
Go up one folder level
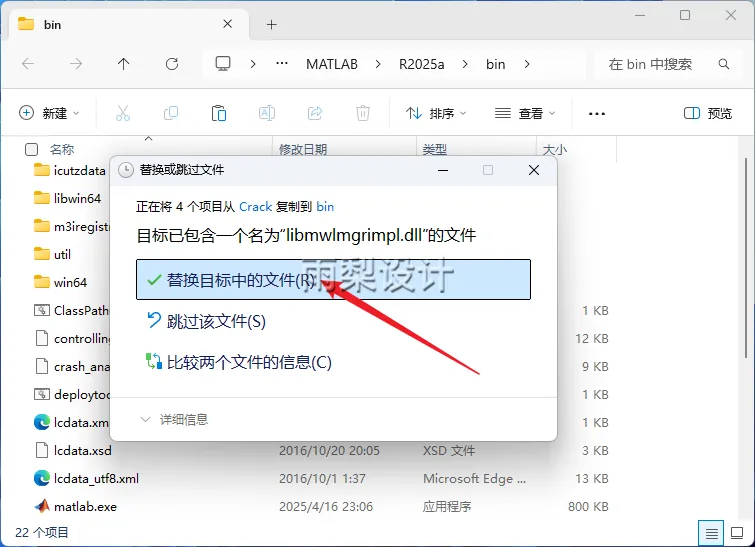point(123,64)
